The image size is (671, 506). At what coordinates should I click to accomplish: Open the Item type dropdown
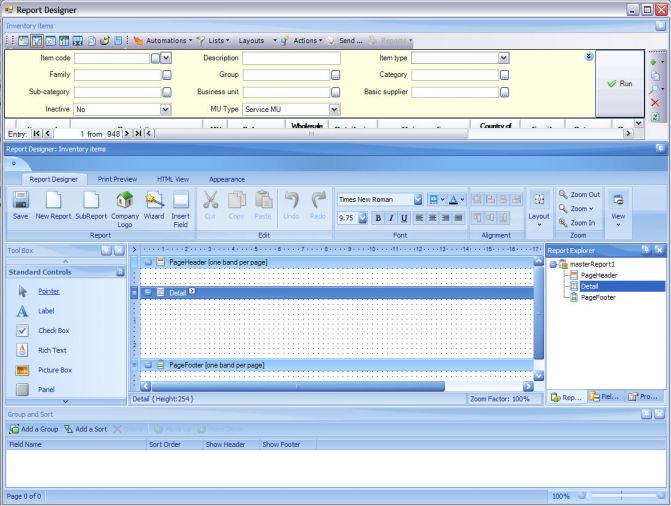(504, 58)
